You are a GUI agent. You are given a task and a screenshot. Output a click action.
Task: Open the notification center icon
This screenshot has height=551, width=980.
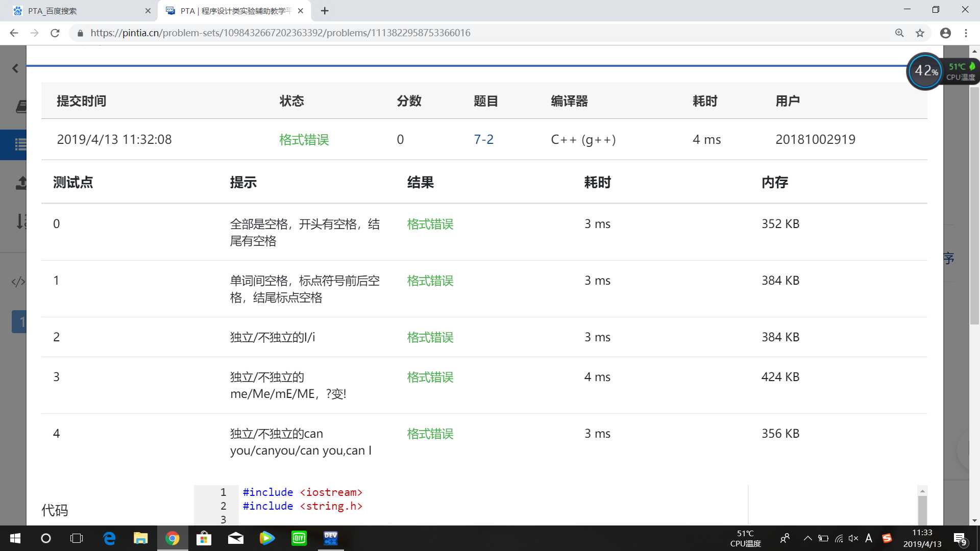[960, 539]
